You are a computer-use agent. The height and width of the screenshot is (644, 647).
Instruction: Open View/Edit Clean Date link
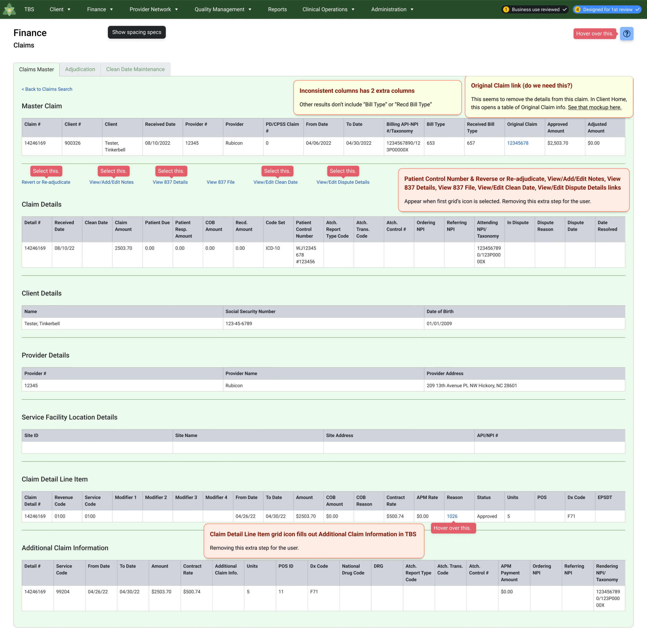(x=275, y=182)
